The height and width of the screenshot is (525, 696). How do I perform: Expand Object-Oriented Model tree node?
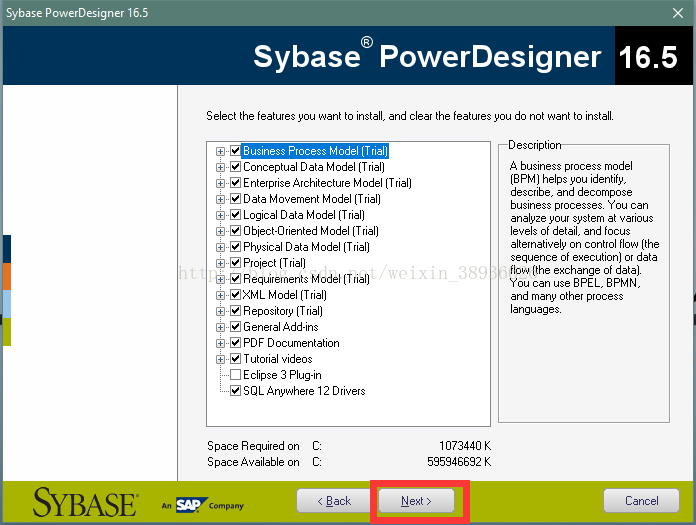220,231
